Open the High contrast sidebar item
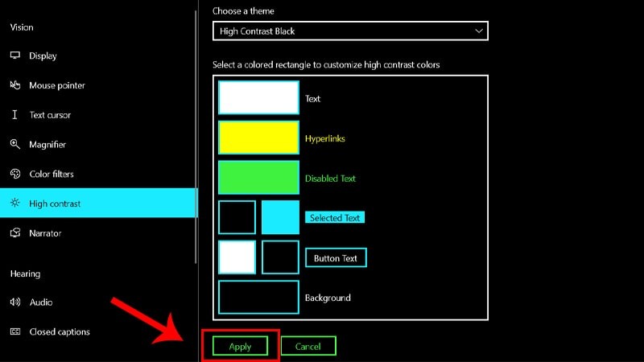Image resolution: width=644 pixels, height=362 pixels. (x=98, y=204)
